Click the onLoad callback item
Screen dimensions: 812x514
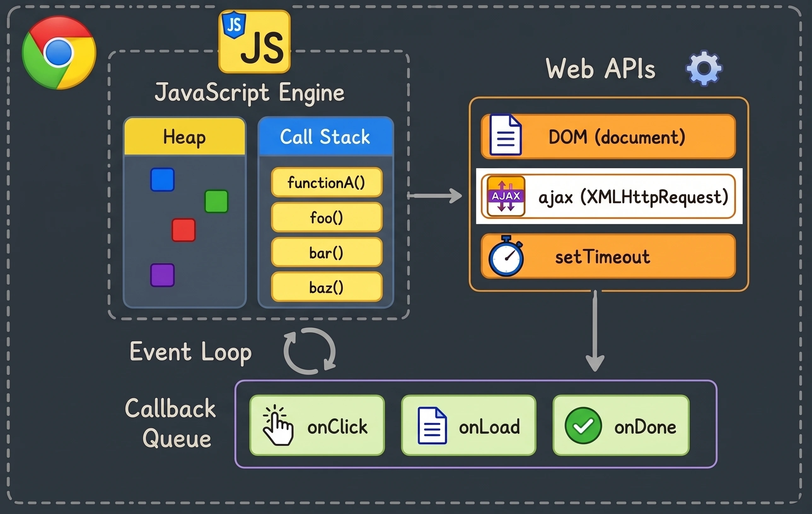pos(469,425)
